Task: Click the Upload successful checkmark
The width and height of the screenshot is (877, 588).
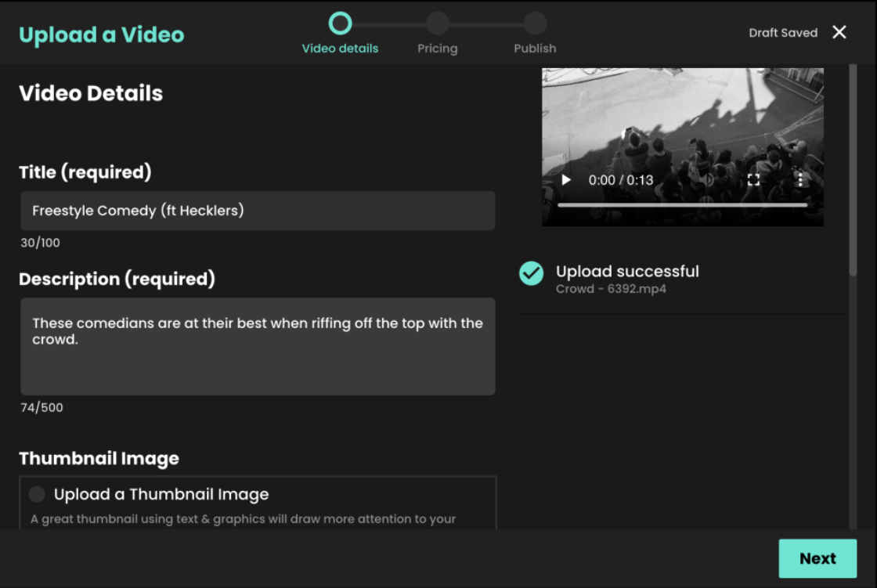Action: (531, 274)
